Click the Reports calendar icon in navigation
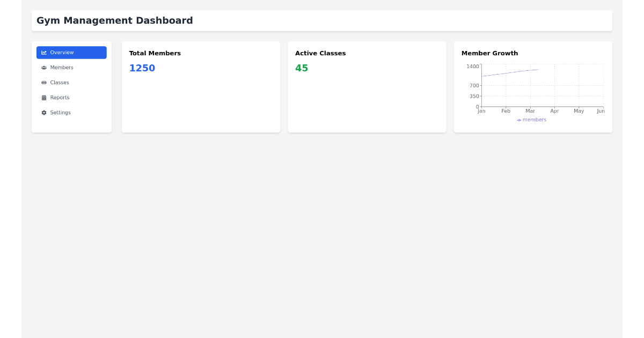Screen dimensions: 644x338 [43, 97]
